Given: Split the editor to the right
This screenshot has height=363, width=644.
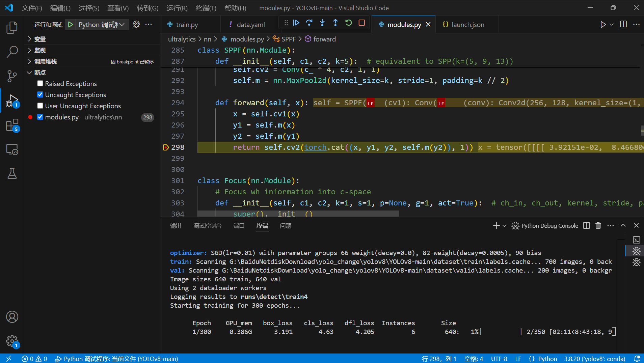Looking at the screenshot, I should (x=623, y=24).
